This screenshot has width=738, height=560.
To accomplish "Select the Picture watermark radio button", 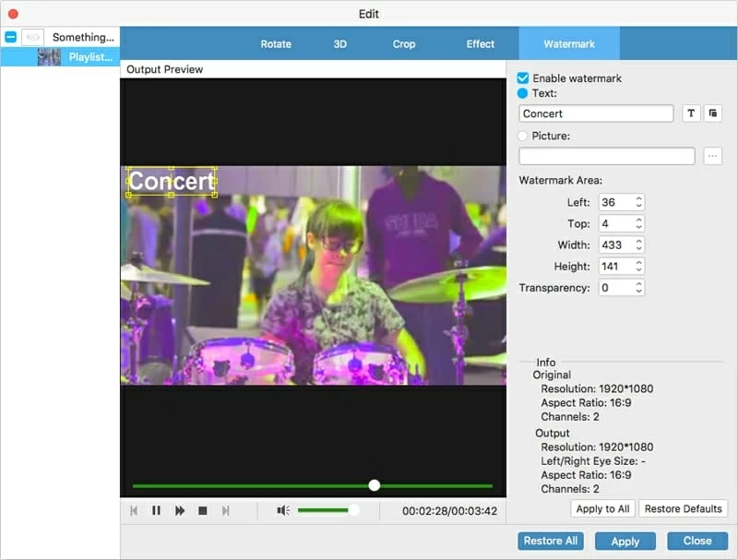I will pyautogui.click(x=523, y=136).
